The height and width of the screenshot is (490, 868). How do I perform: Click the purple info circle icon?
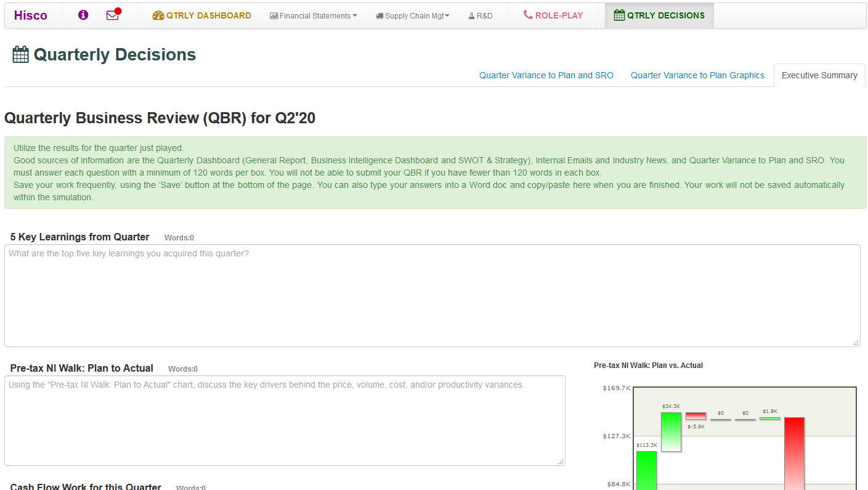(83, 15)
